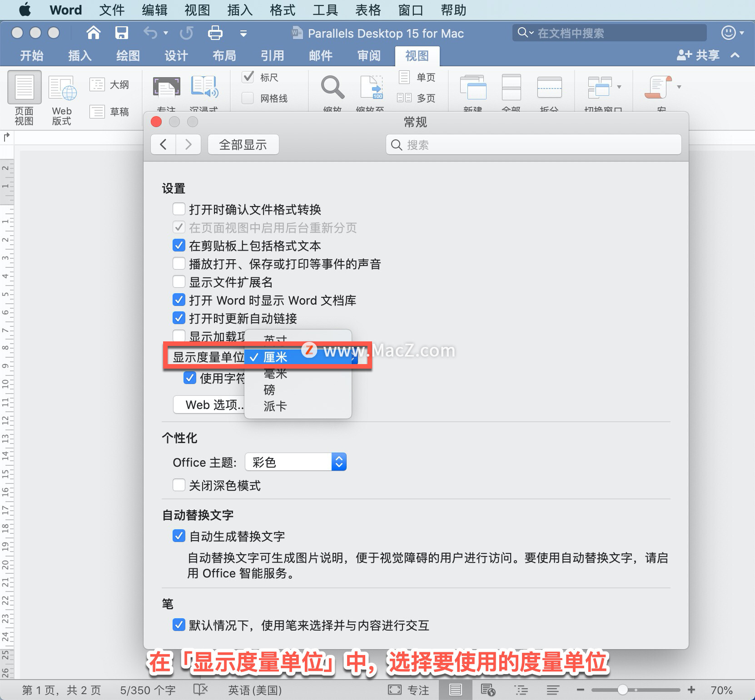Open a new window from the ribbon

[x=473, y=87]
